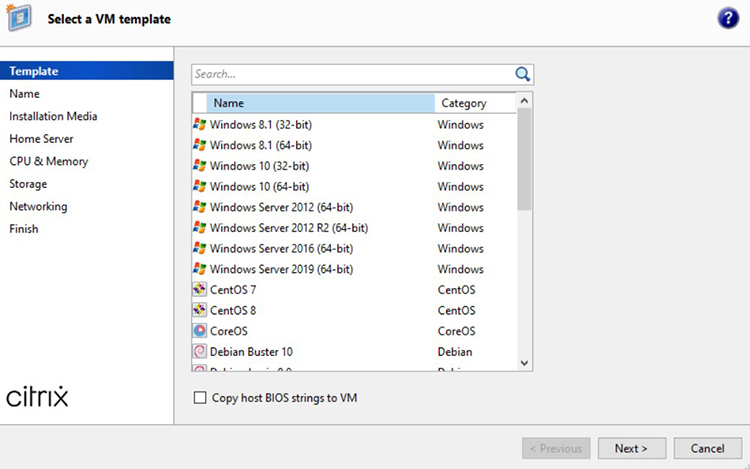The width and height of the screenshot is (750, 469).
Task: Click the CentOS 7 template icon
Action: tap(200, 290)
